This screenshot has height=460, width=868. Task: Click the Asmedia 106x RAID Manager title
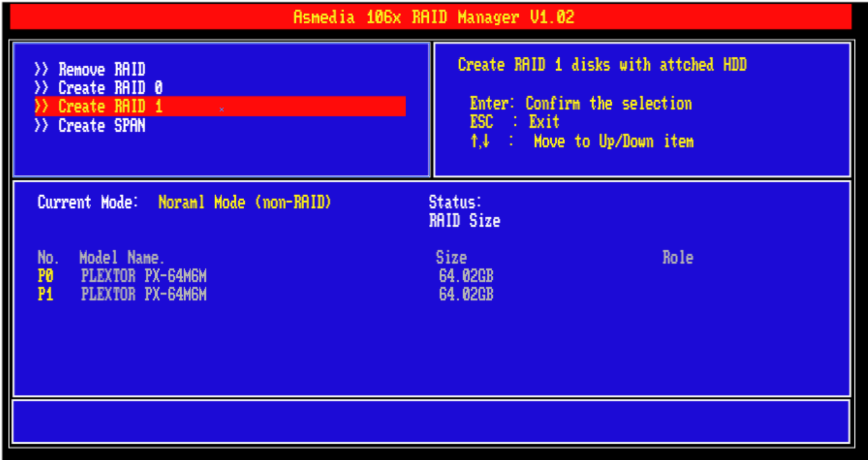coord(433,17)
